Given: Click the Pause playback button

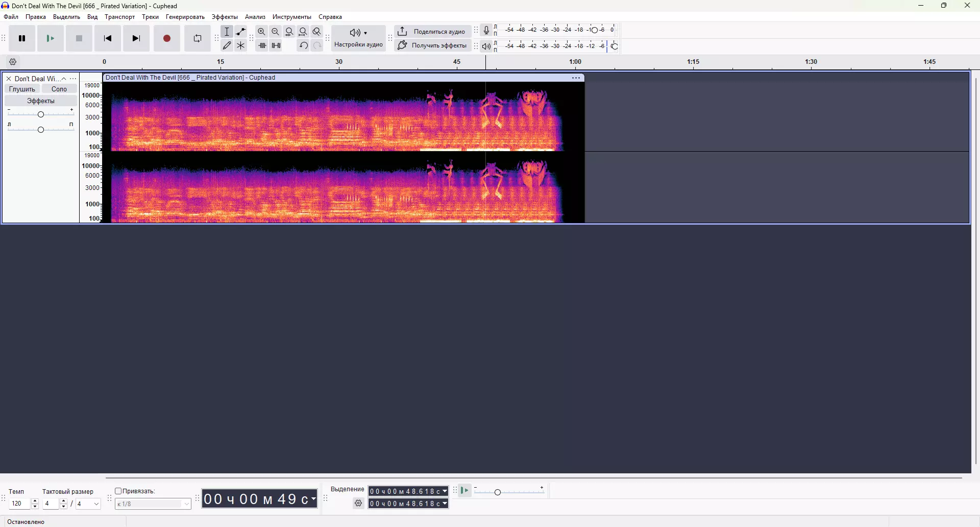Looking at the screenshot, I should (22, 38).
